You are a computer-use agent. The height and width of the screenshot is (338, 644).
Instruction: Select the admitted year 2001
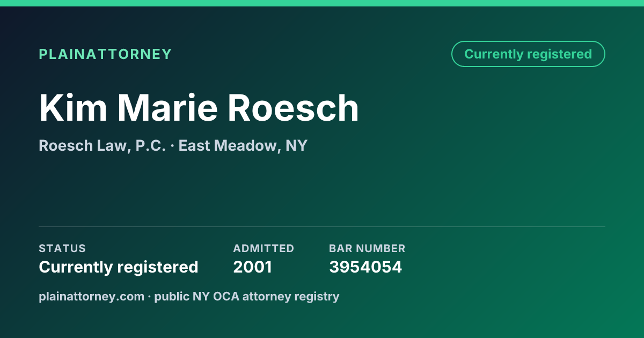(x=252, y=267)
